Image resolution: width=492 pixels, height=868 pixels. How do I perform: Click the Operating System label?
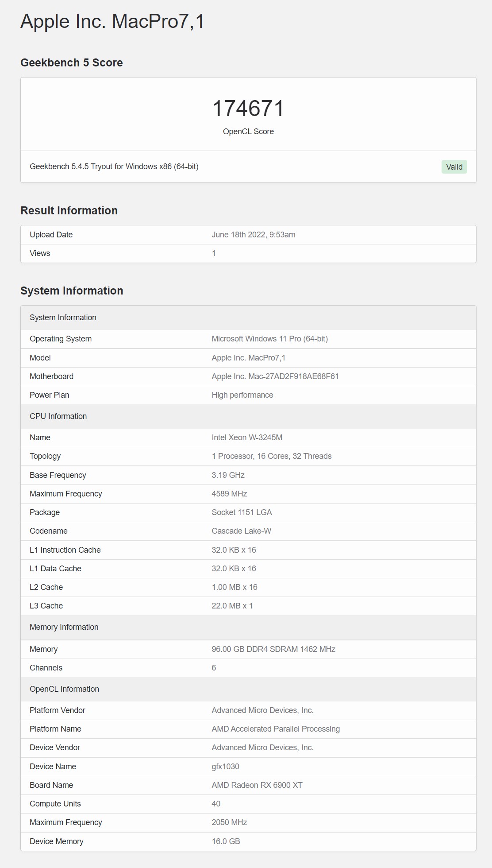coord(61,339)
